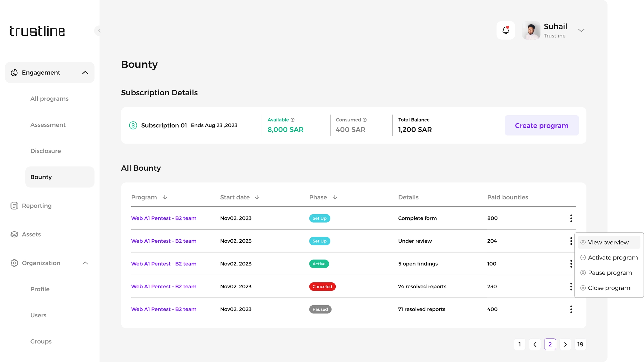Go to next page in pagination
The image size is (644, 362).
565,344
